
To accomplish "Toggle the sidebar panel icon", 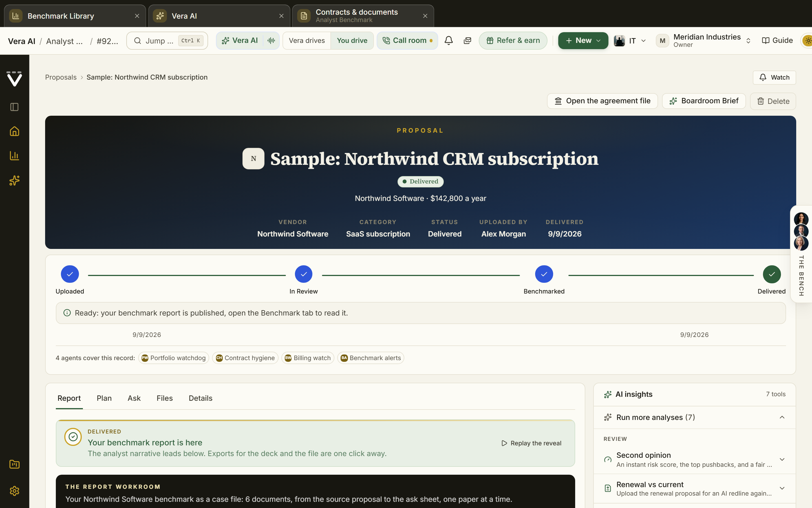I will 14,107.
